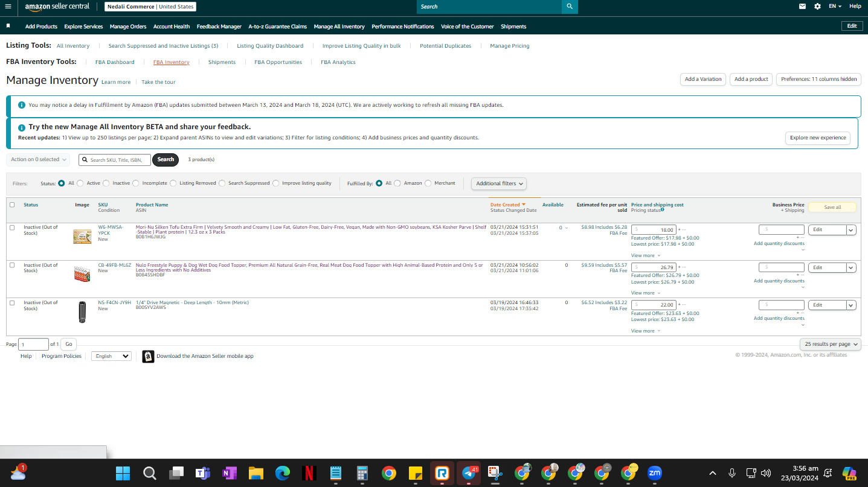The height and width of the screenshot is (487, 868).
Task: Click the Add a product button
Action: click(x=751, y=79)
